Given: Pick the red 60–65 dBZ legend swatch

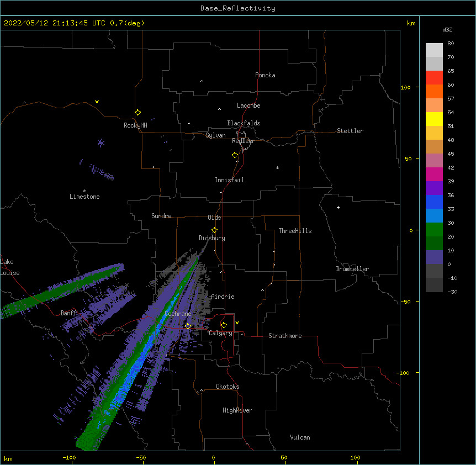Looking at the screenshot, I should coord(434,78).
